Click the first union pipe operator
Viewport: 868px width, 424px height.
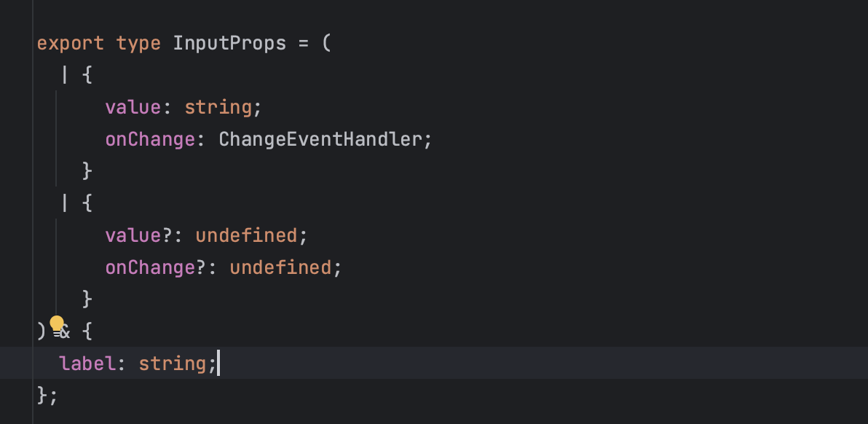click(65, 75)
